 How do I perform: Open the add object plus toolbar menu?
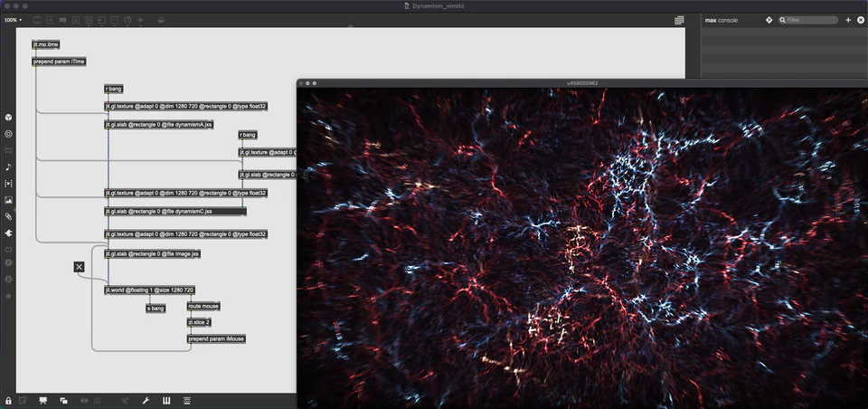tap(141, 20)
